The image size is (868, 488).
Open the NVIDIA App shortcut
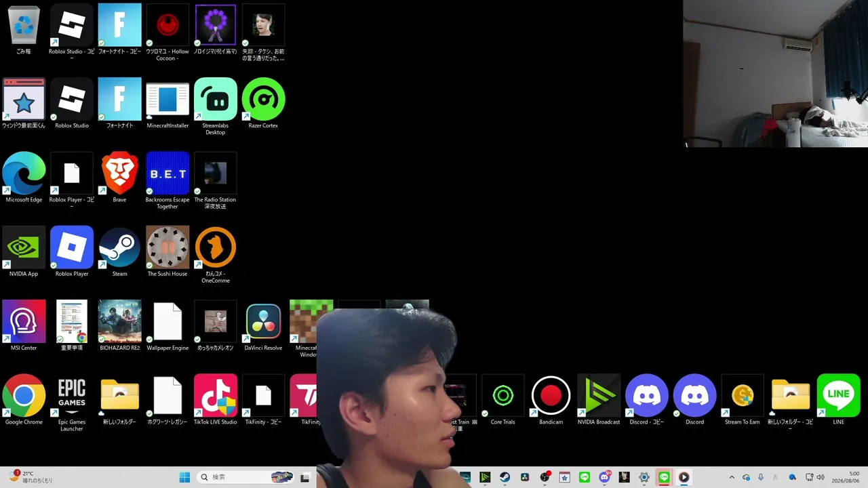point(24,251)
